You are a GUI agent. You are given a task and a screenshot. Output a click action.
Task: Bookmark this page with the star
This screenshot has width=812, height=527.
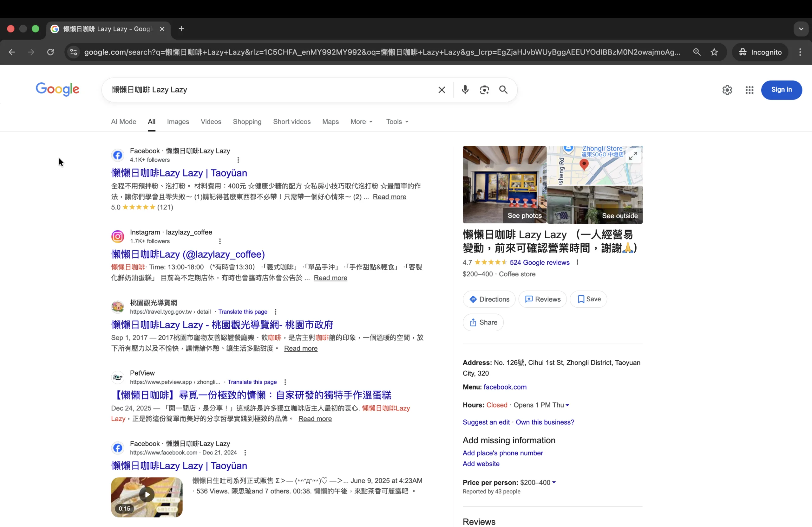[x=714, y=52]
